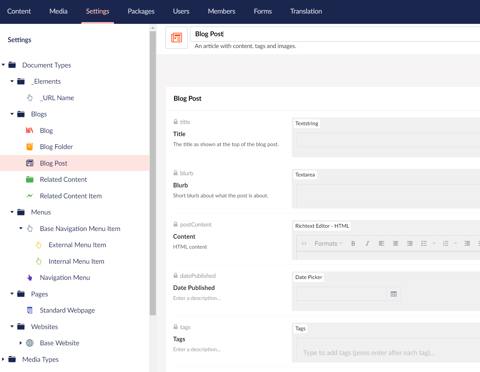Collapse the Document Types tree node

click(x=3, y=65)
